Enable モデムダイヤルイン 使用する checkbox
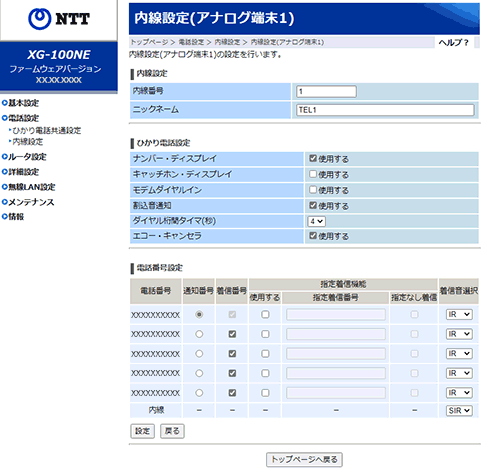Viewport: 500px width, 476px height. [312, 190]
